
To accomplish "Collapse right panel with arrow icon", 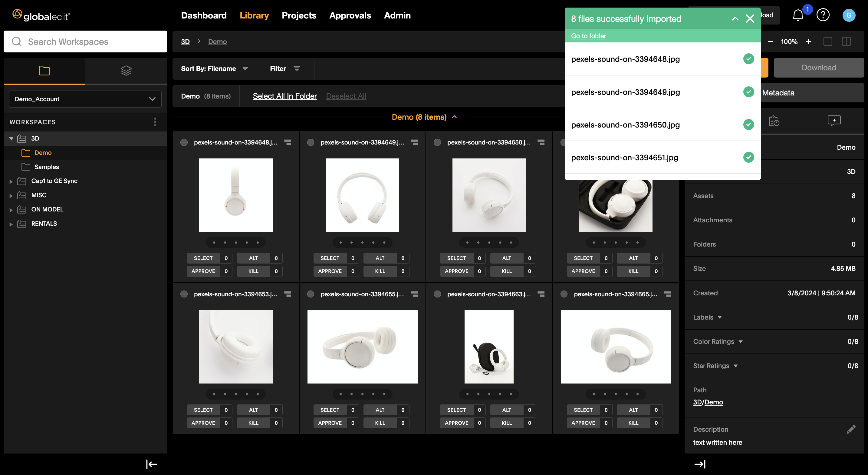I will [700, 464].
